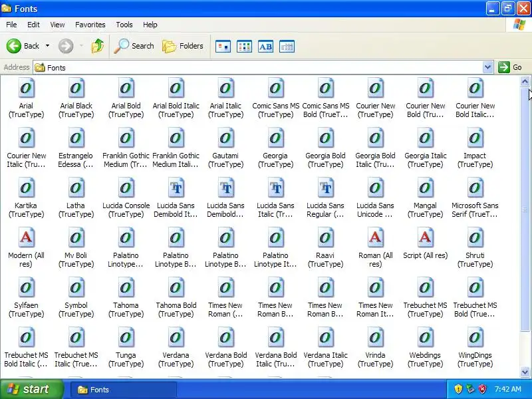Select the Arial Black font icon
This screenshot has height=399, width=532.
76,88
